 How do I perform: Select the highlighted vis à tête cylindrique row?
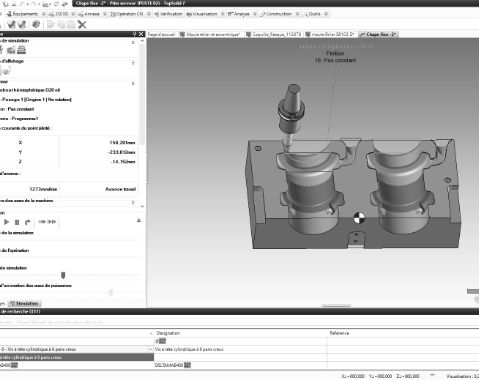tap(77, 357)
